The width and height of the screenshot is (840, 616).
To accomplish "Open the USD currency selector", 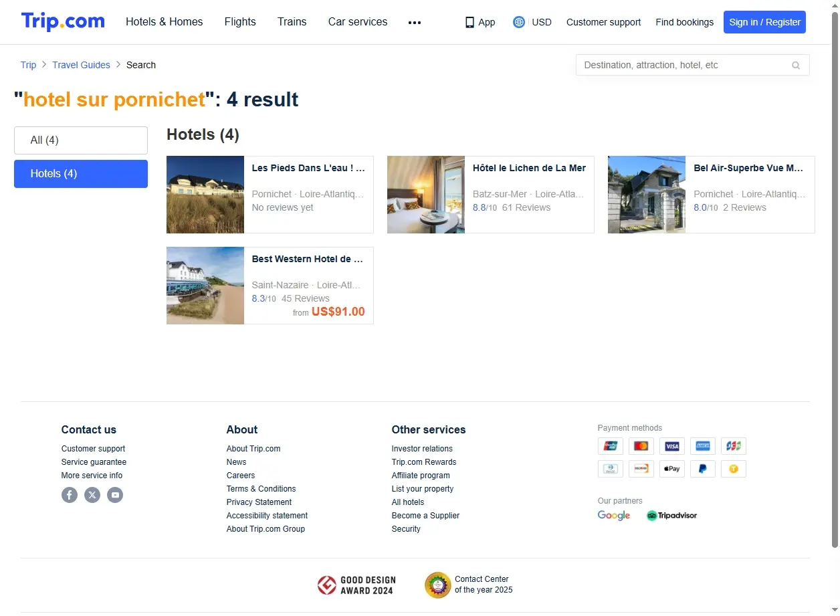I will tap(542, 22).
